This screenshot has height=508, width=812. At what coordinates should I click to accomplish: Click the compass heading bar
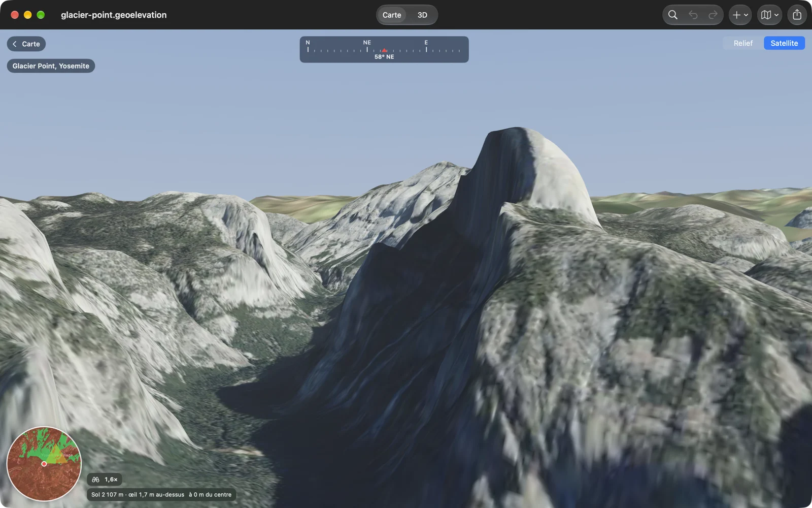[x=384, y=49]
